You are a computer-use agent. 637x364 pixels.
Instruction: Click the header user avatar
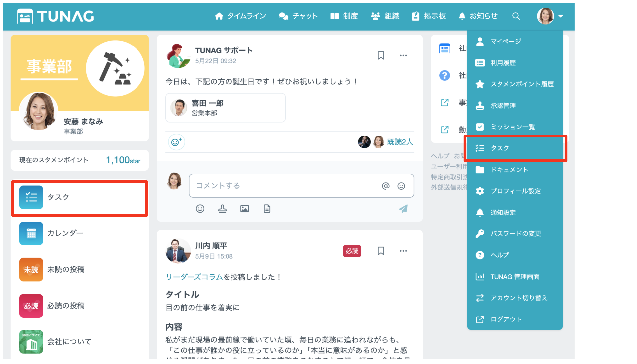tap(545, 16)
